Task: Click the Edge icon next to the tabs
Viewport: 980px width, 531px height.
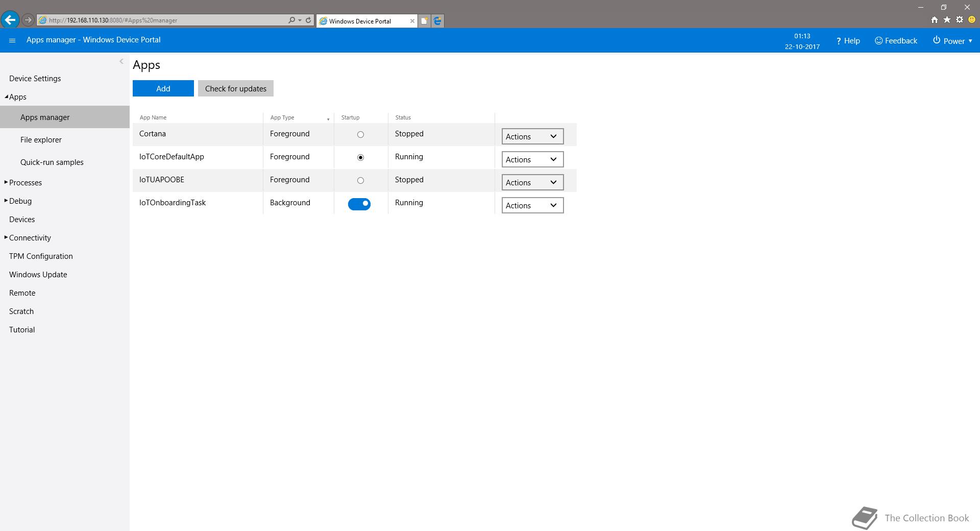Action: tap(437, 21)
